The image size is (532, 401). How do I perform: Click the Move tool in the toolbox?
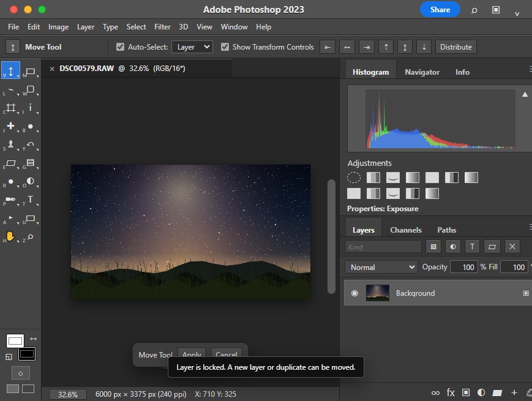(10, 70)
